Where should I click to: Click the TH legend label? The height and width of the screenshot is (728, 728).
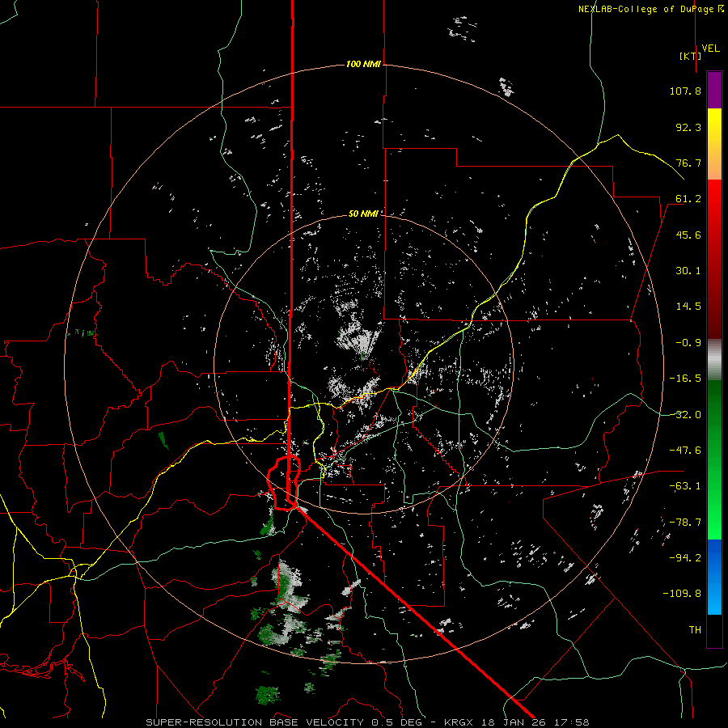pos(695,630)
